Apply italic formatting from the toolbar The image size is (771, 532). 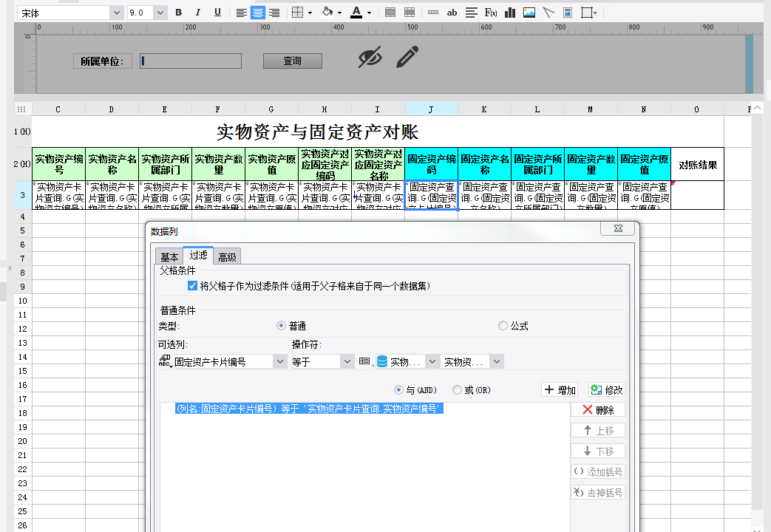tap(197, 13)
